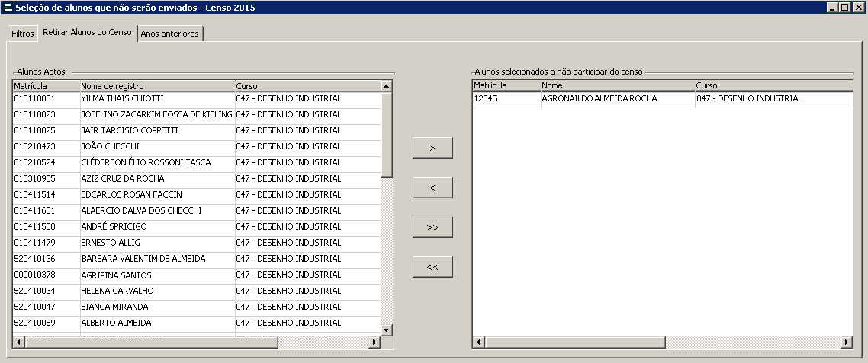Click the window system menu icon in title bar
The width and height of the screenshot is (868, 363).
click(x=8, y=8)
